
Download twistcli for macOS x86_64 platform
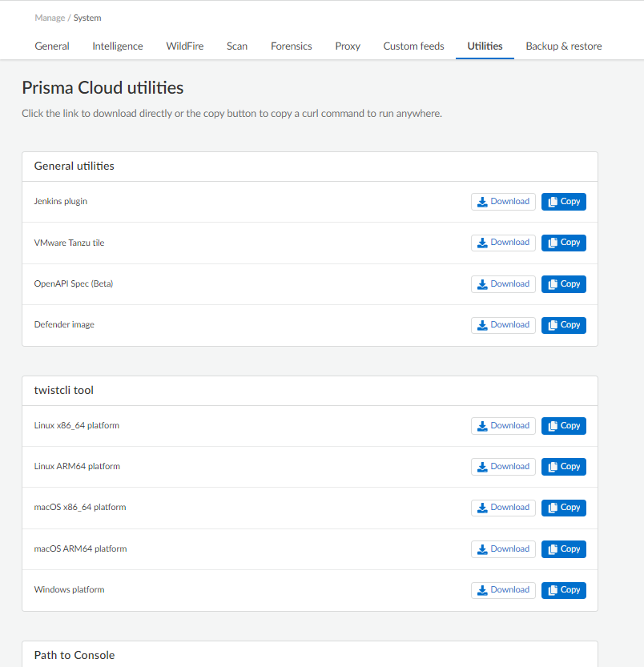(503, 508)
